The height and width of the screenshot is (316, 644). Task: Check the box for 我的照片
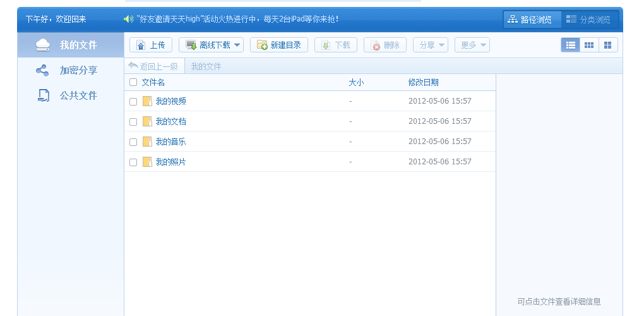tap(133, 162)
